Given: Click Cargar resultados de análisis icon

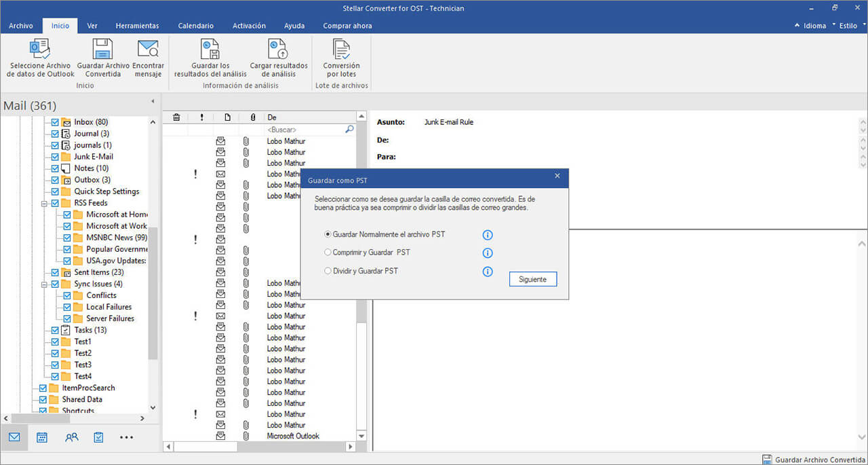Looking at the screenshot, I should click(x=278, y=49).
